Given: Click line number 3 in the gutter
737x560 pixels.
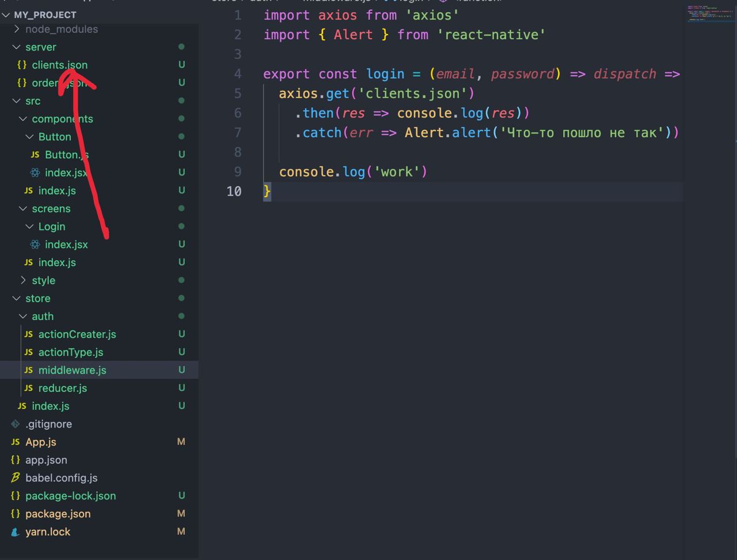Looking at the screenshot, I should (x=238, y=54).
